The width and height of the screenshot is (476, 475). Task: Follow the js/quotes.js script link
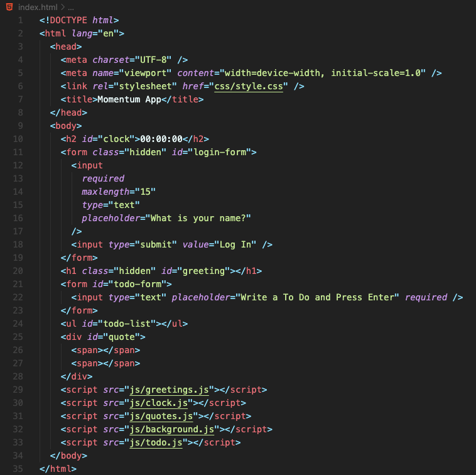pyautogui.click(x=161, y=416)
